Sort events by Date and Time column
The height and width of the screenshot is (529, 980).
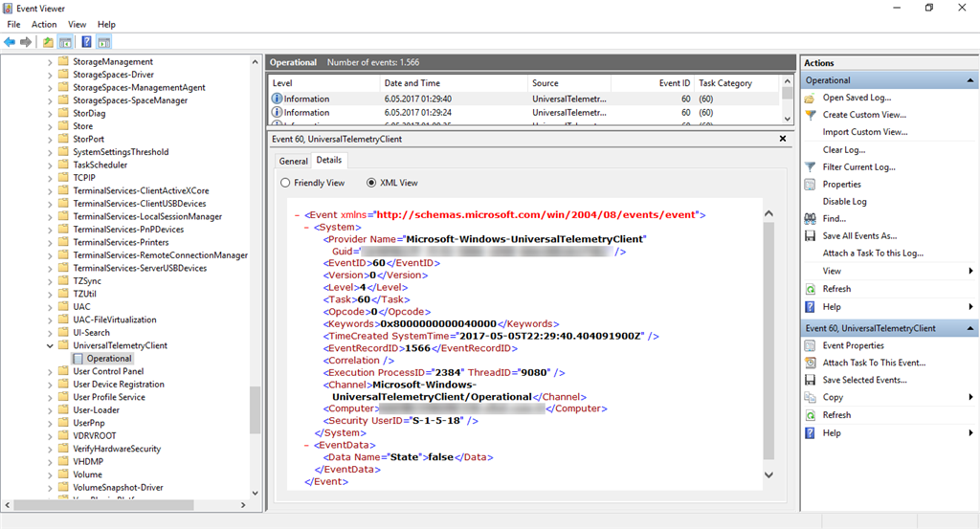[454, 83]
